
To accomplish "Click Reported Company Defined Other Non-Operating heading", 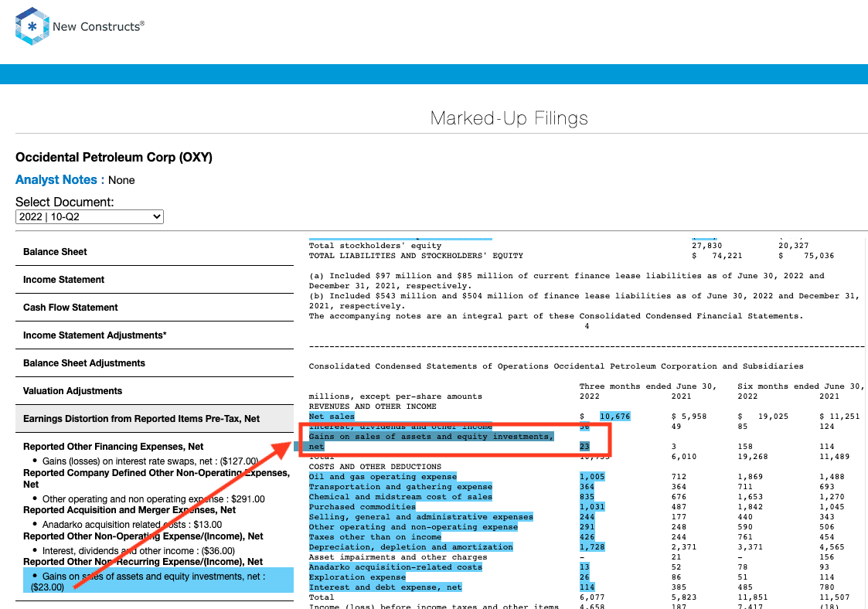I will coord(157,478).
